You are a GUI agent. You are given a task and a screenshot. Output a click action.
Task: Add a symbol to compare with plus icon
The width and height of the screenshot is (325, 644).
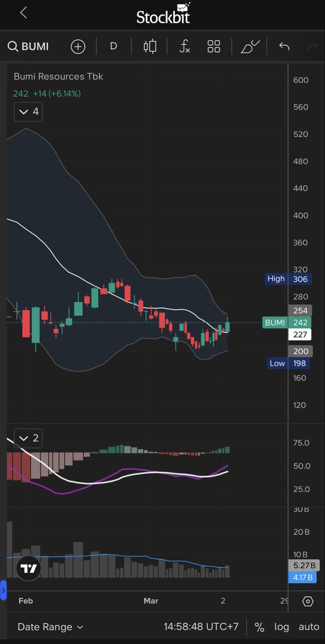[x=78, y=47]
